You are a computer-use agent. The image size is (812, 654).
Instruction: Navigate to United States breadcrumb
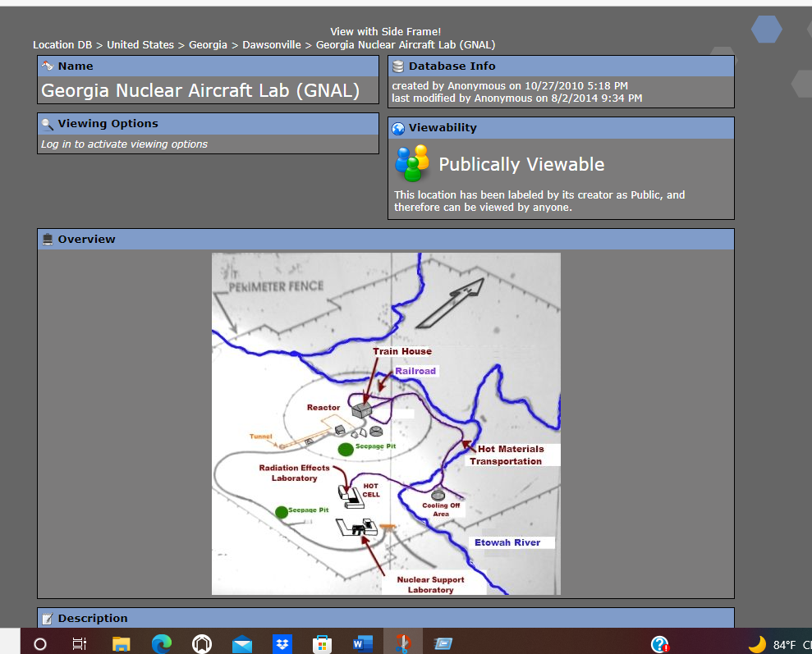pos(140,45)
